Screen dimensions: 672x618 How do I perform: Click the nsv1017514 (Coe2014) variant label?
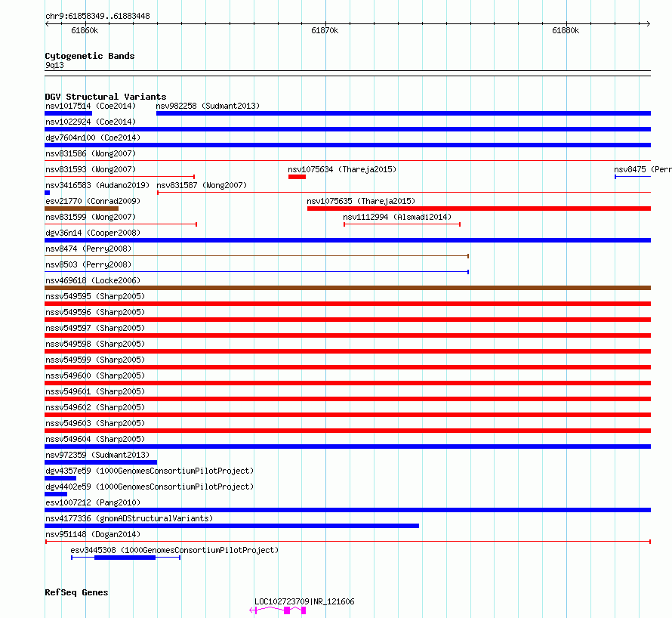click(91, 106)
